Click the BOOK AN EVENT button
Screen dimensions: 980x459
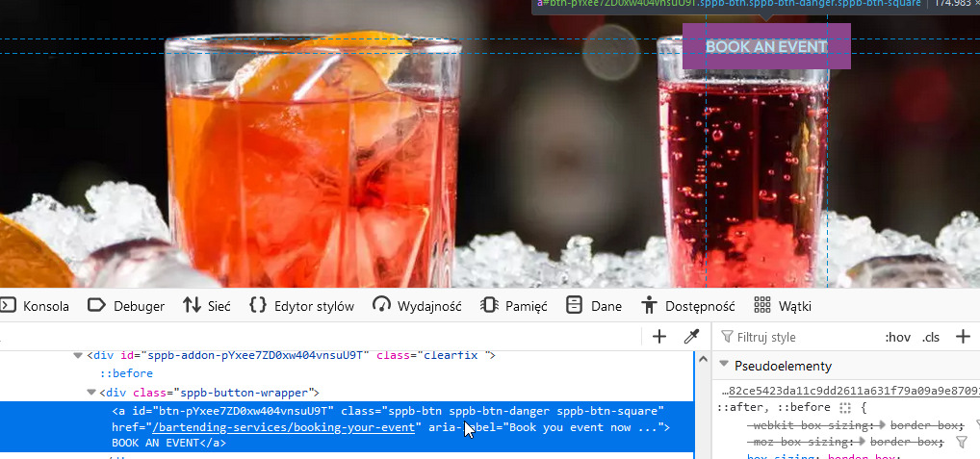coord(766,46)
